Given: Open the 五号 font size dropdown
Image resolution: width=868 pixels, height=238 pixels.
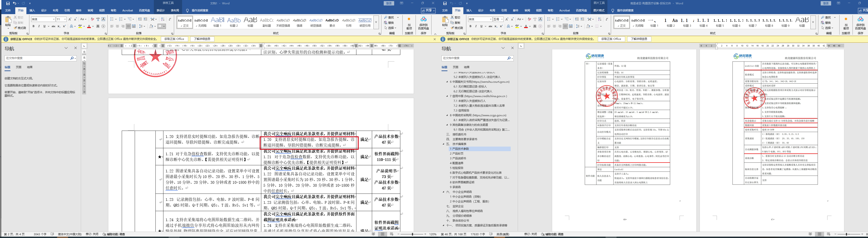Looking at the screenshot, I should tap(502, 19).
